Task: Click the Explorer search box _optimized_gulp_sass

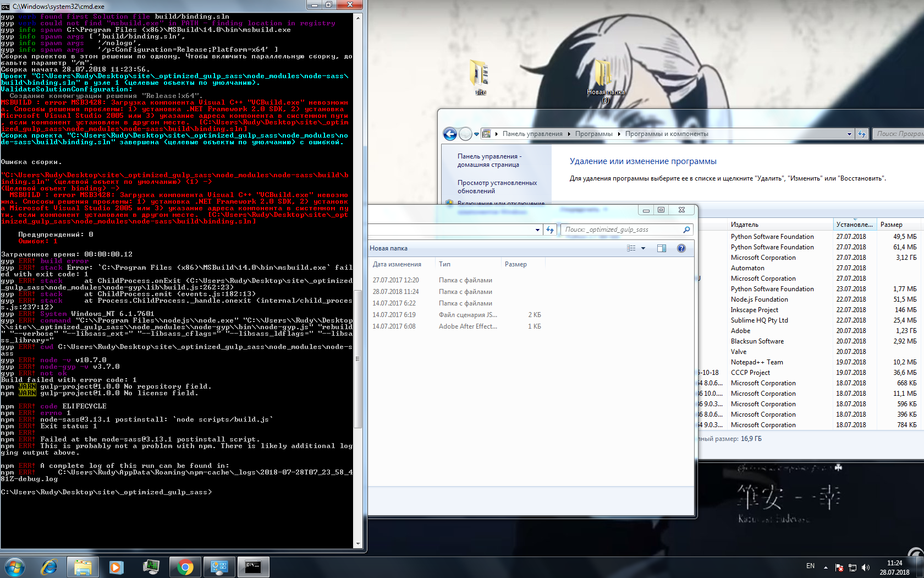Action: 621,230
